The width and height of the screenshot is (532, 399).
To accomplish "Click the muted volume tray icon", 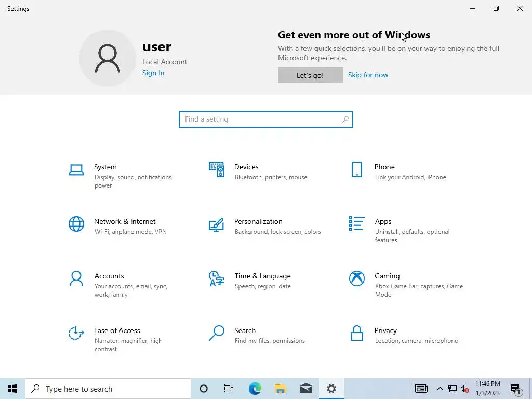I will pyautogui.click(x=464, y=389).
